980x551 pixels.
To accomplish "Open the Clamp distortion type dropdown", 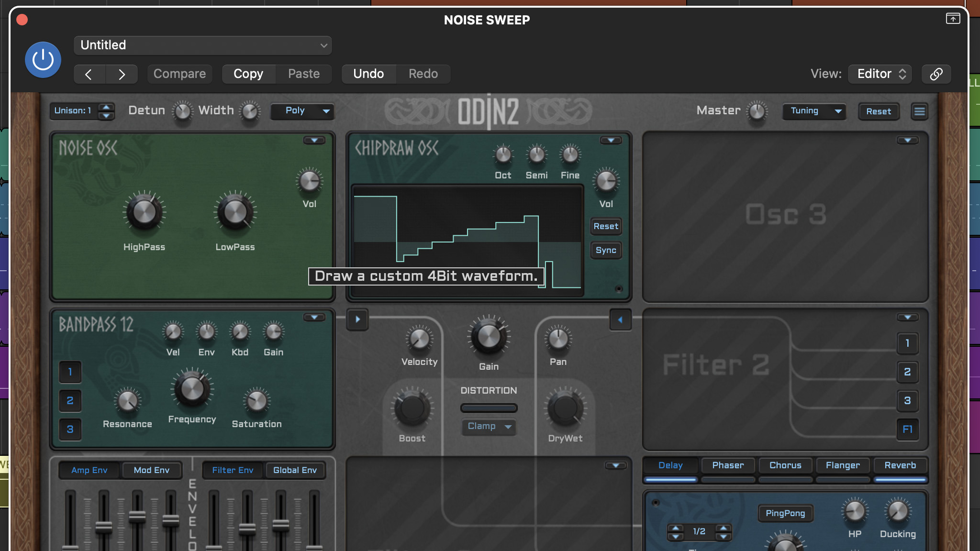I will coord(489,426).
